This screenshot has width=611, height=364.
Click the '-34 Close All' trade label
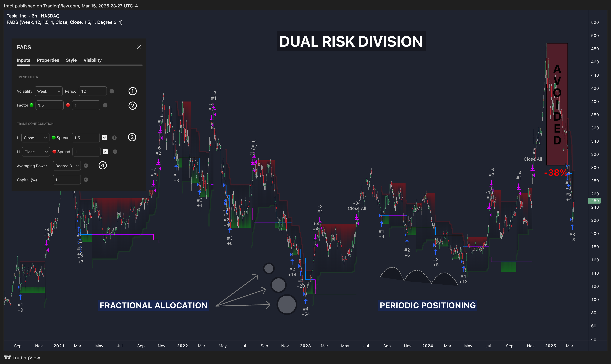pos(357,206)
